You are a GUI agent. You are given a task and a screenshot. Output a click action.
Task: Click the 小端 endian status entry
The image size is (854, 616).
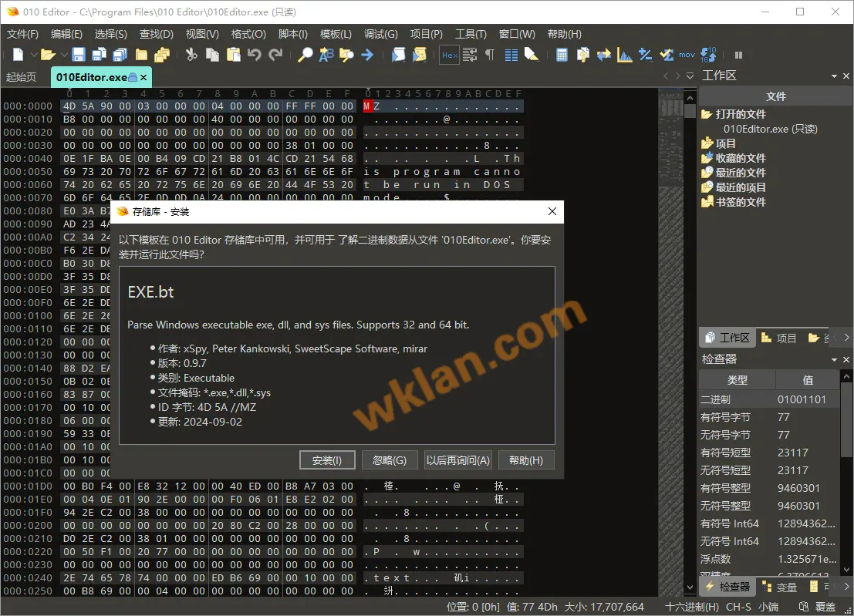(x=768, y=607)
